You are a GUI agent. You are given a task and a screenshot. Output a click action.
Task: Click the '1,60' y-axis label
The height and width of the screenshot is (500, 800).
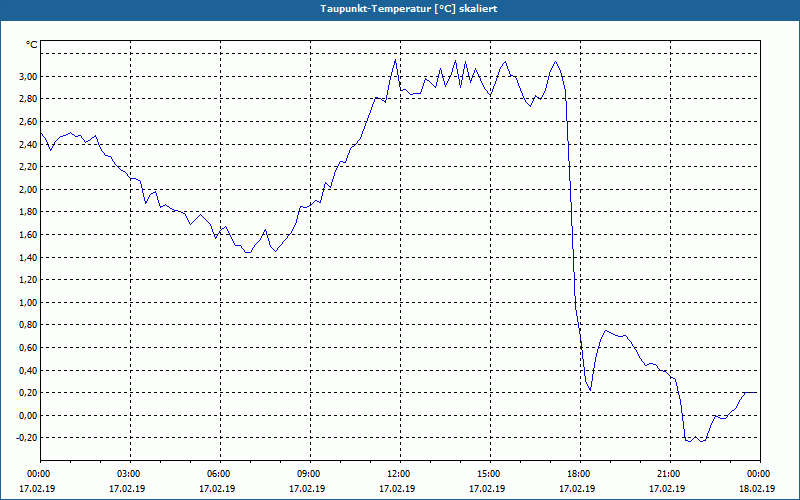click(28, 235)
